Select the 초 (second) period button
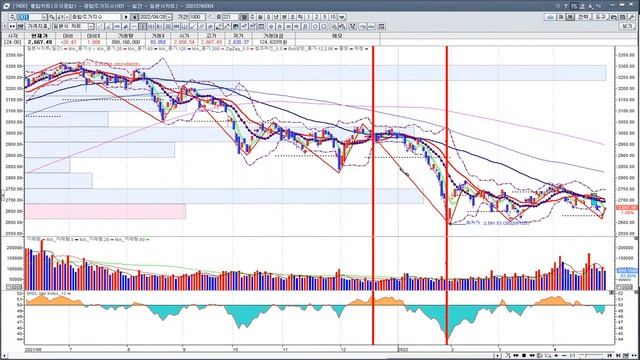This screenshot has height=360, width=640. click(x=292, y=17)
